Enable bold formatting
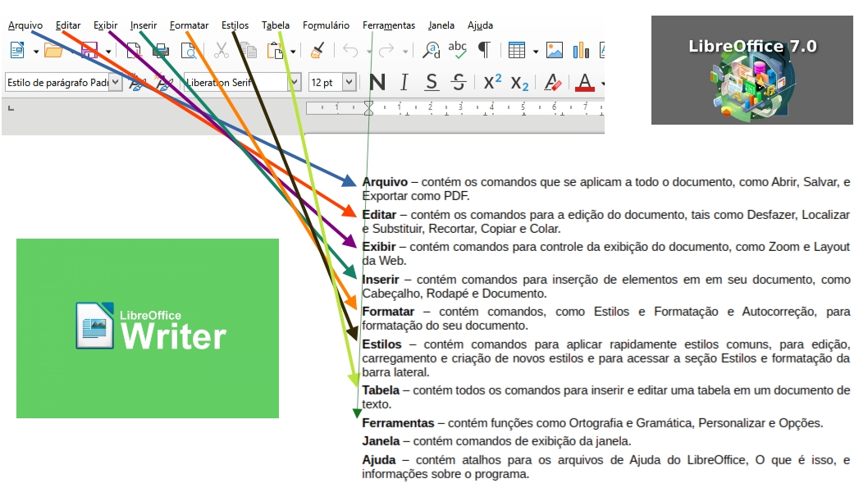This screenshot has height=488, width=868. click(377, 82)
